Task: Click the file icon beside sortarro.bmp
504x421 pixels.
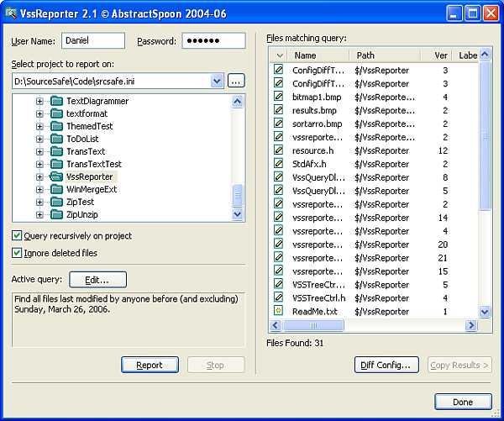Action: pos(278,124)
